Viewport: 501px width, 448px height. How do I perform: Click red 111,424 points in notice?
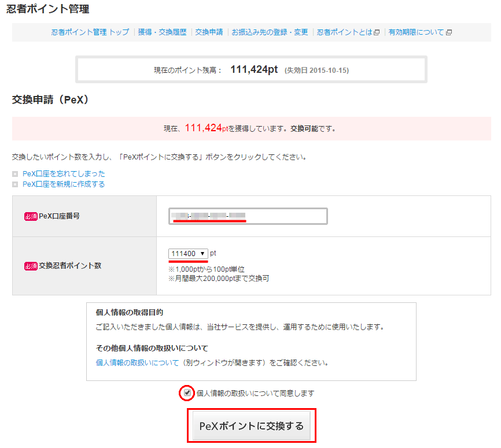pyautogui.click(x=204, y=128)
